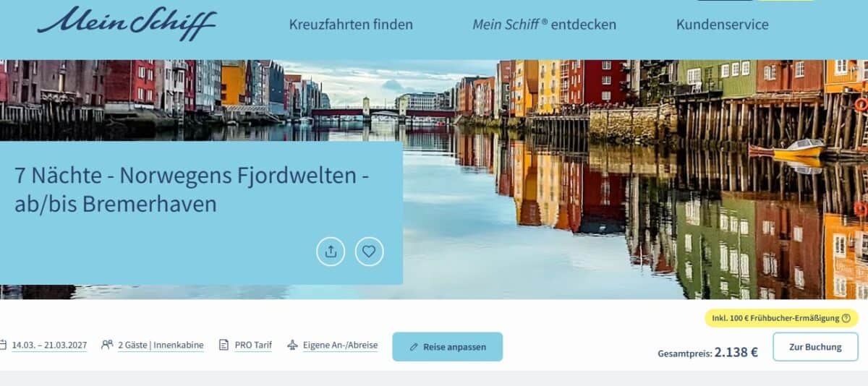This screenshot has width=868, height=386.
Task: Click the Mein Schiff logo
Action: tap(127, 22)
